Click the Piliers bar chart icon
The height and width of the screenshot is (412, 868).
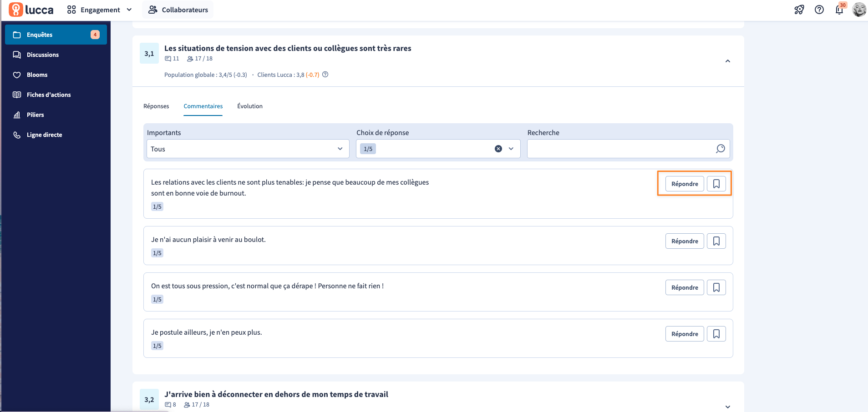[17, 115]
